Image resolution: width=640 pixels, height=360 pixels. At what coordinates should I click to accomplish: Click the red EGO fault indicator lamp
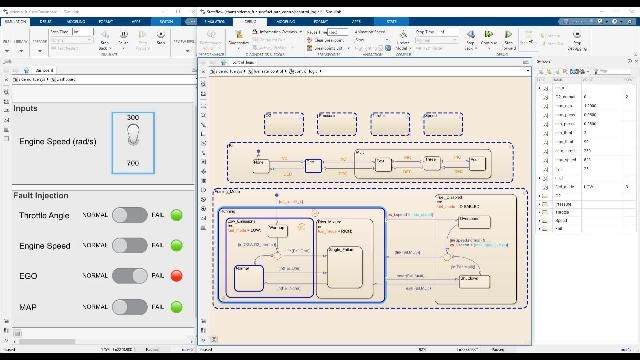tap(176, 276)
